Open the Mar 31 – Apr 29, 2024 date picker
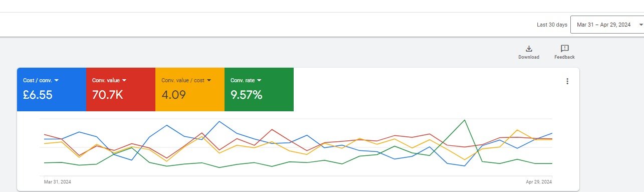The height and width of the screenshot is (192, 644). tap(607, 25)
